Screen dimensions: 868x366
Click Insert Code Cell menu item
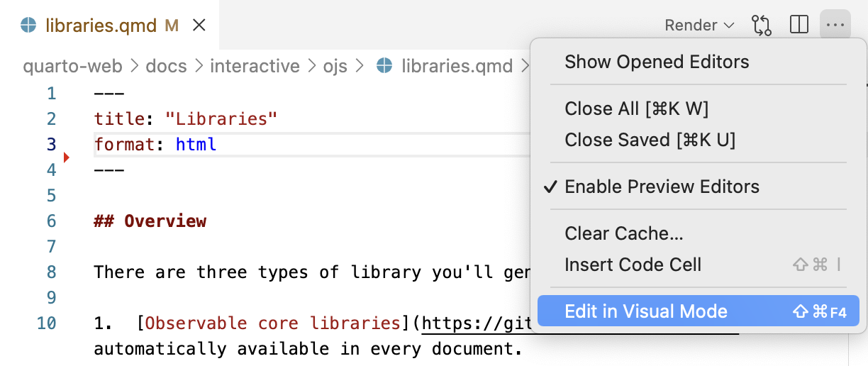point(633,265)
